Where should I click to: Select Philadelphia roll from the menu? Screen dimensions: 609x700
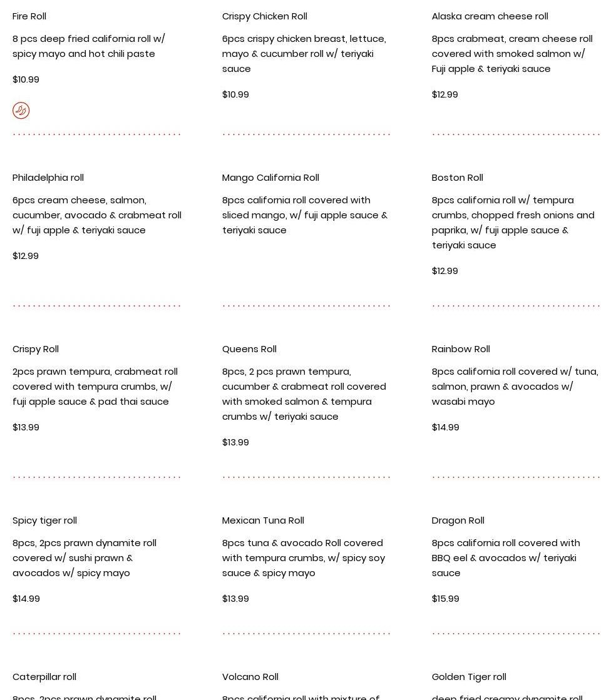48,178
